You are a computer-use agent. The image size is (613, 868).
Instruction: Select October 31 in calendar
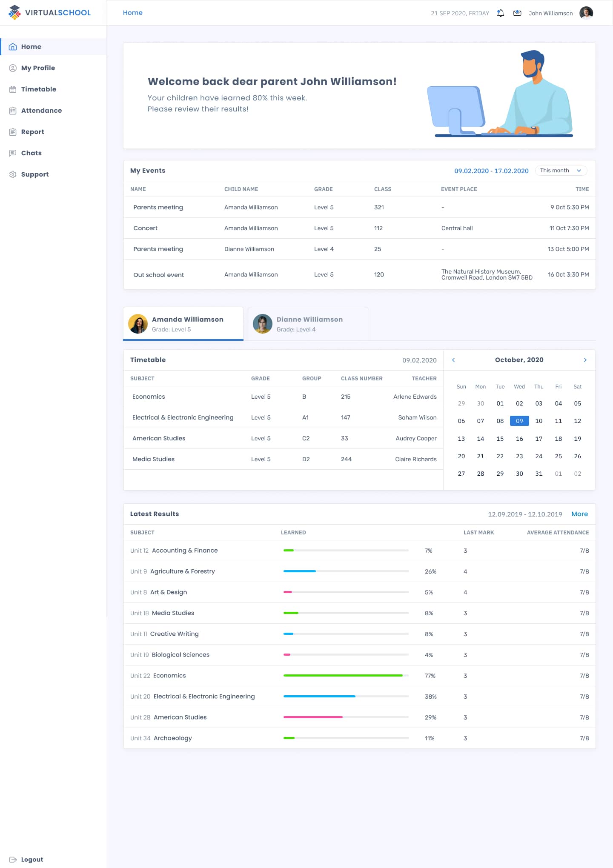click(x=539, y=474)
